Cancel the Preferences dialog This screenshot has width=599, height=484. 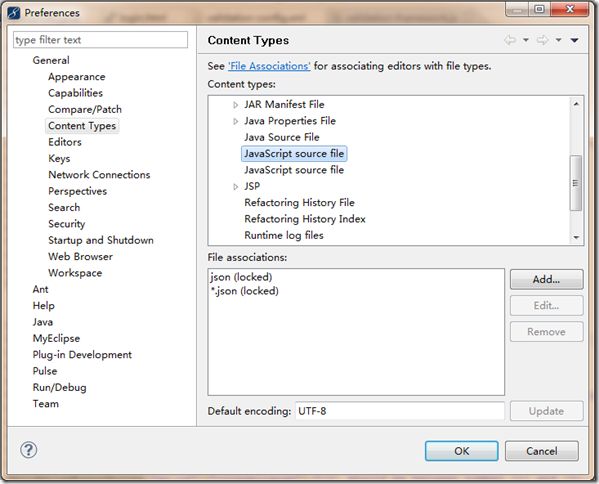tap(542, 451)
